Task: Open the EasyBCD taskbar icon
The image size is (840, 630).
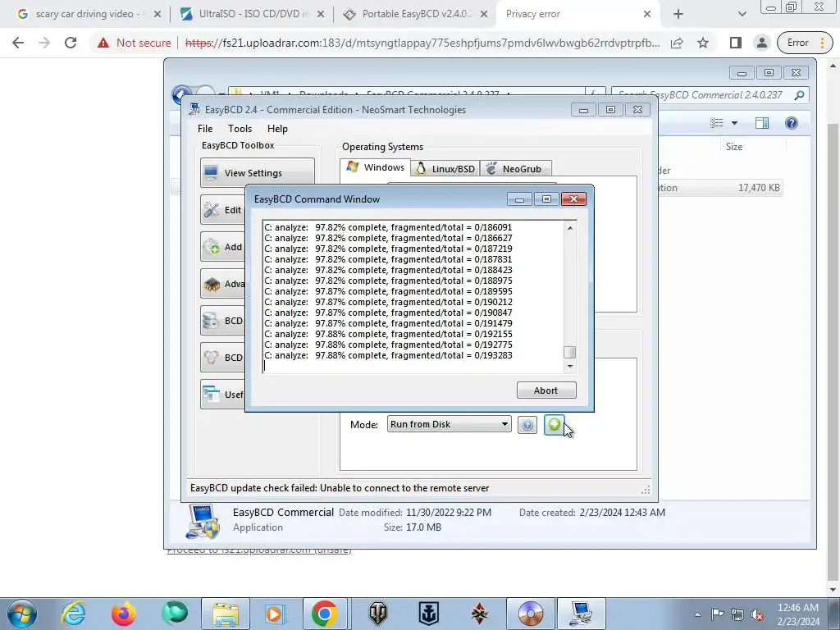Action: coord(581,614)
